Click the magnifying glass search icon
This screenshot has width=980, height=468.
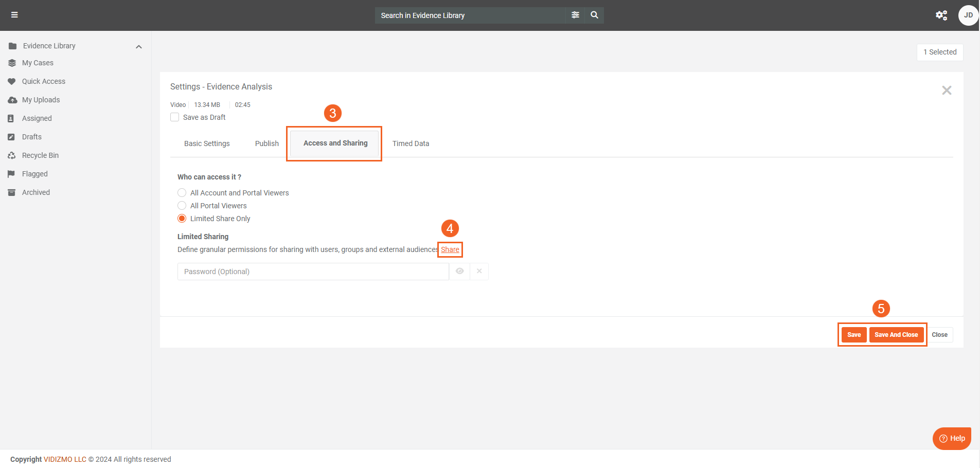pos(594,15)
